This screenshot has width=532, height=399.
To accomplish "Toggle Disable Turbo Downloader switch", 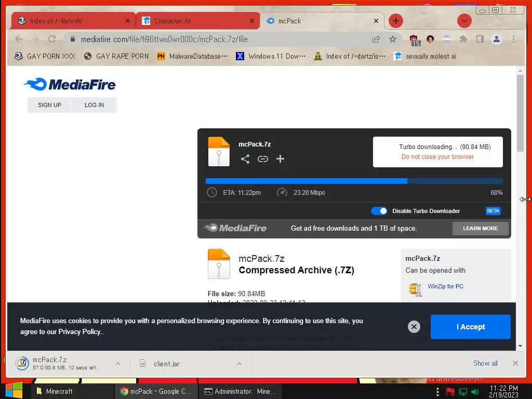I will tap(379, 211).
